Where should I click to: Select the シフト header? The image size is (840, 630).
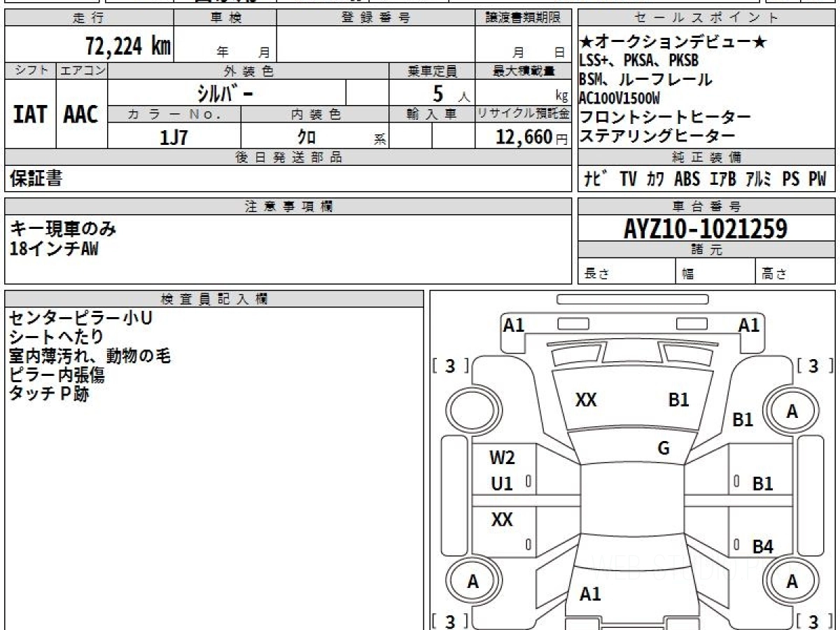pos(30,71)
